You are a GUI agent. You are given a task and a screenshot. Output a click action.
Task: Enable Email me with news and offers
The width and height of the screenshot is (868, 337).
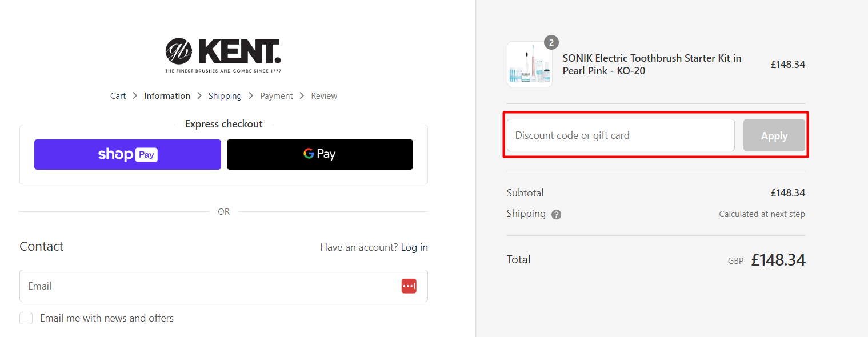click(26, 318)
